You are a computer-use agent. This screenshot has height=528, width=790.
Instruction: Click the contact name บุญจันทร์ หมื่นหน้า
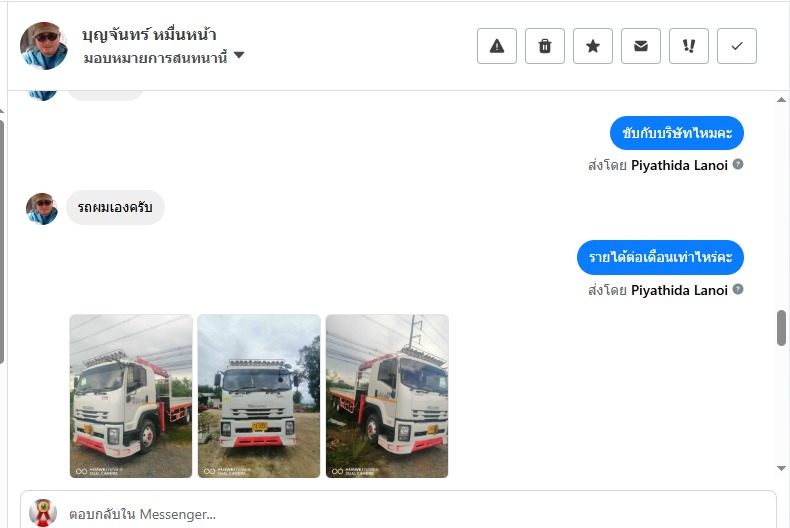coord(149,34)
